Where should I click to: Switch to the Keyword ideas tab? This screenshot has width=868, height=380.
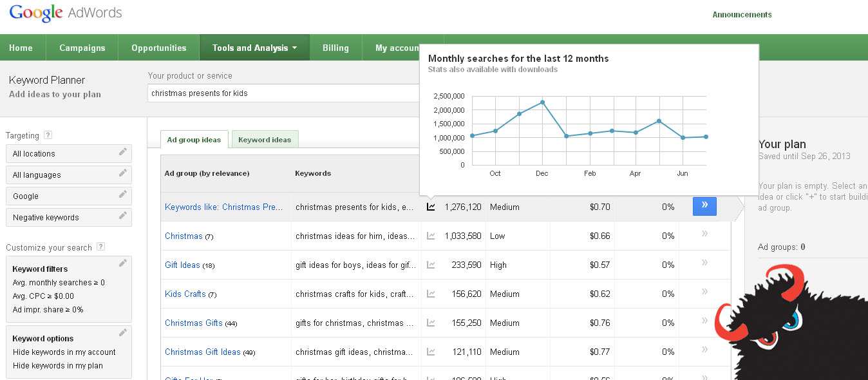pyautogui.click(x=265, y=139)
